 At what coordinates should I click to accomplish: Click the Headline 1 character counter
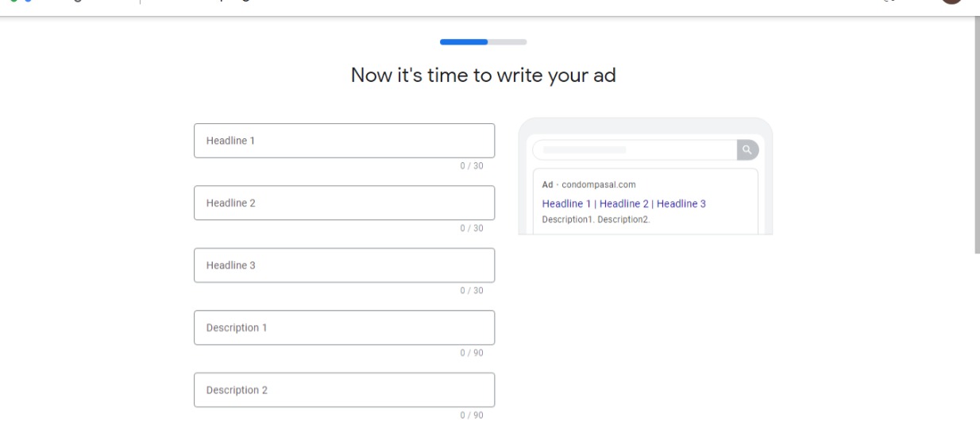coord(472,166)
